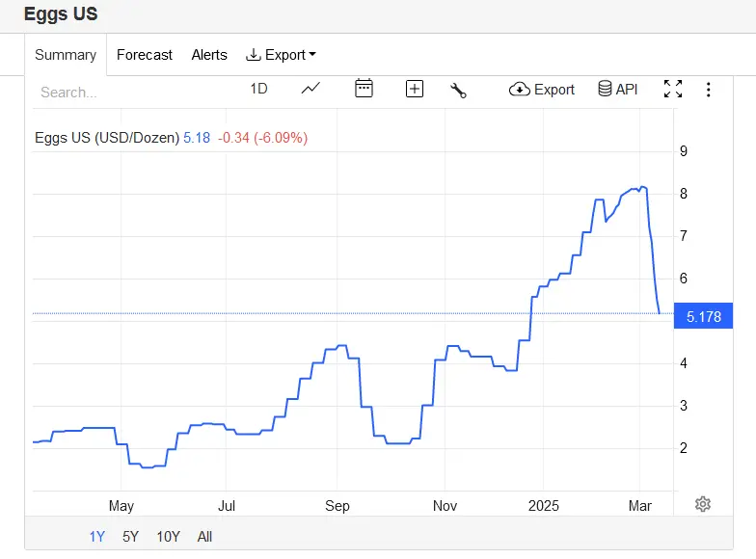The image size is (756, 559).
Task: Open the three-dot more options menu
Action: (709, 90)
